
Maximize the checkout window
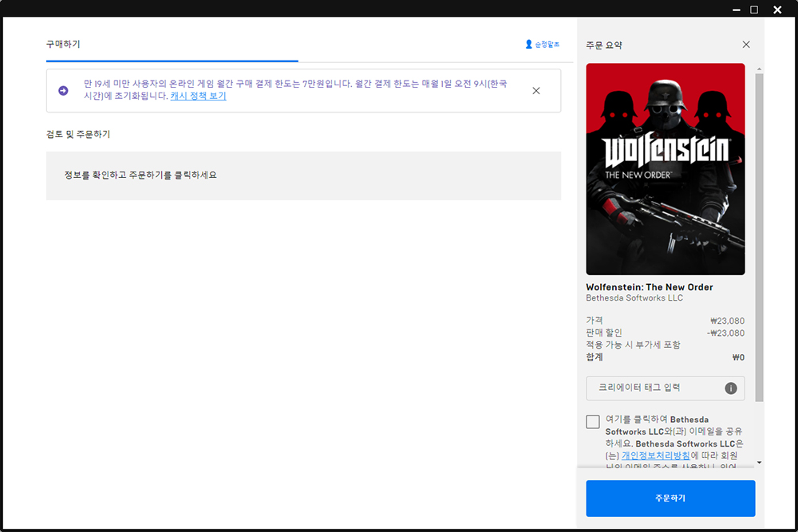[x=754, y=10]
